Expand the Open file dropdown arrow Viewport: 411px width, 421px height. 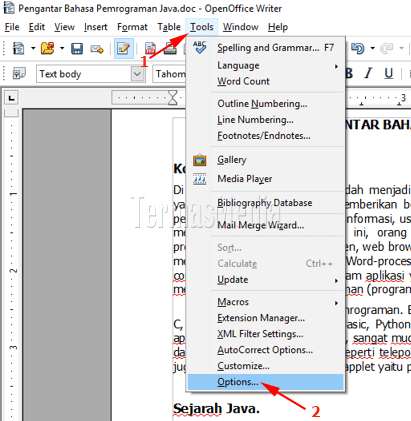tap(62, 49)
